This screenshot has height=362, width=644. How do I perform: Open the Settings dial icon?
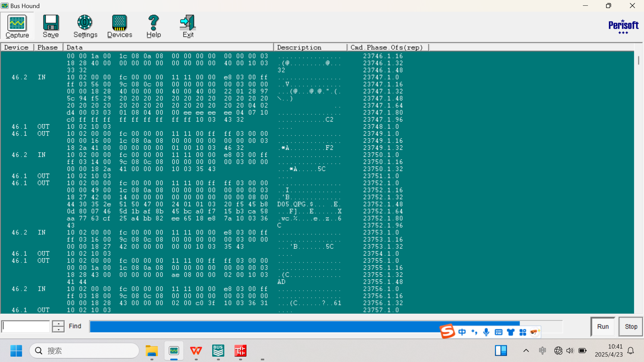click(85, 26)
